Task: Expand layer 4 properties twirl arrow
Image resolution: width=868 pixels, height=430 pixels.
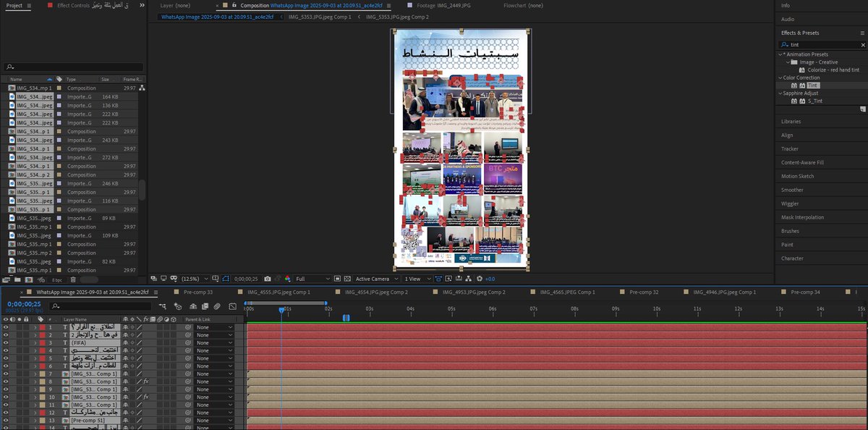Action: [35, 350]
